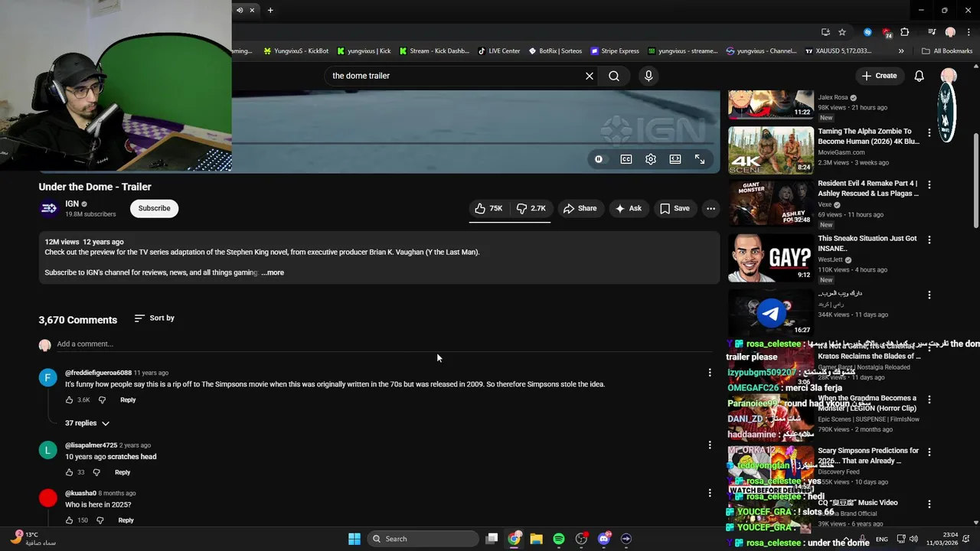Screen dimensions: 980x551
Task: Open more actions menu beside Save
Action: (x=710, y=208)
